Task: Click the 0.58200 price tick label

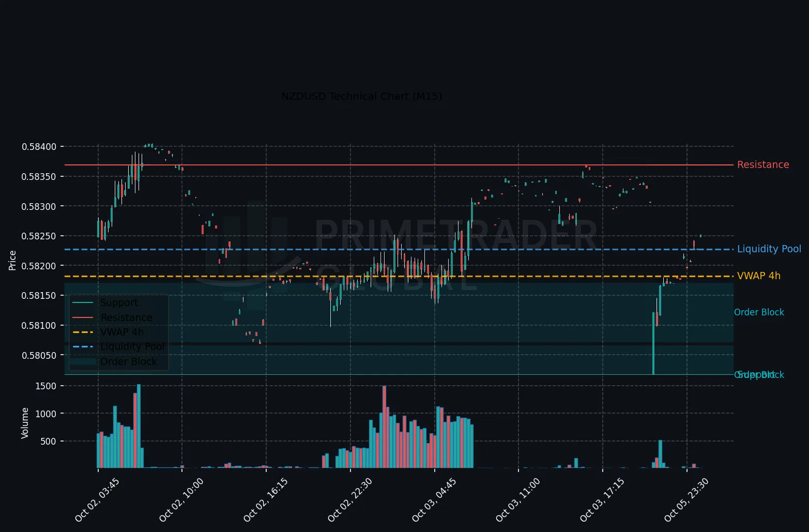Action: point(39,266)
